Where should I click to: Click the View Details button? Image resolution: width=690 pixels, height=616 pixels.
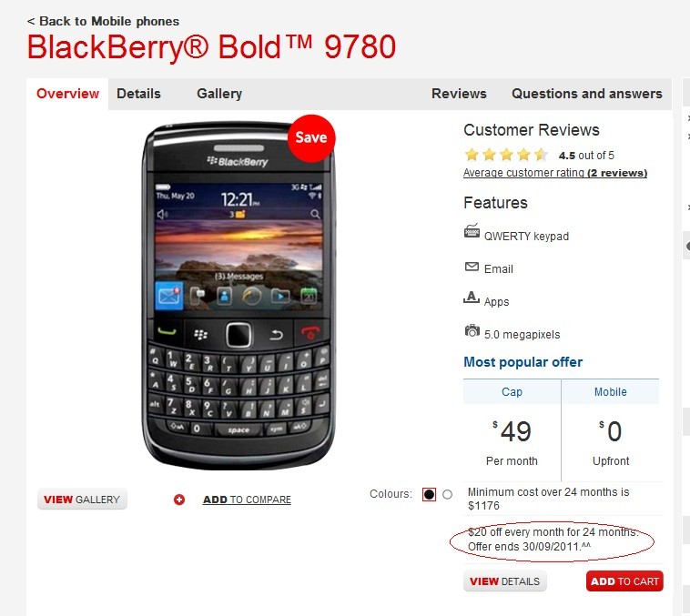pyautogui.click(x=504, y=581)
